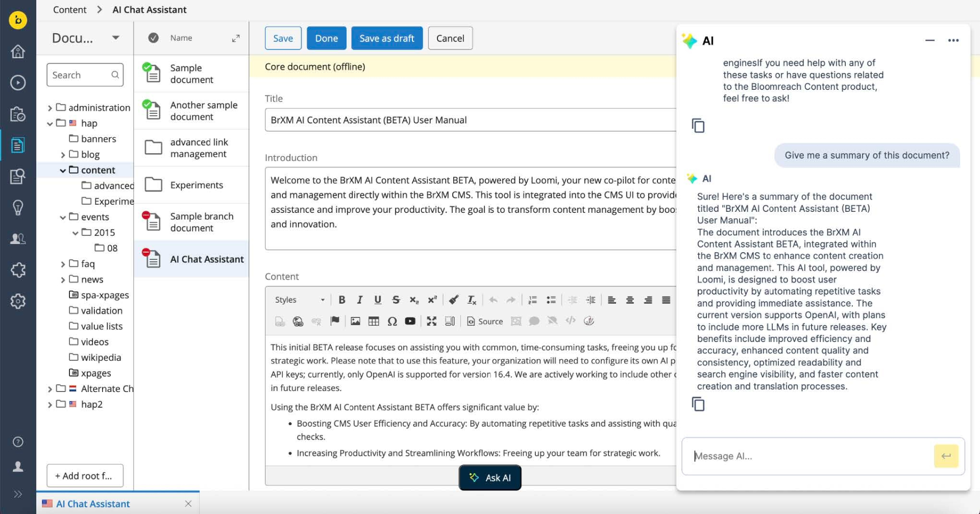Image resolution: width=980 pixels, height=514 pixels.
Task: Collapse the events folder
Action: click(63, 217)
